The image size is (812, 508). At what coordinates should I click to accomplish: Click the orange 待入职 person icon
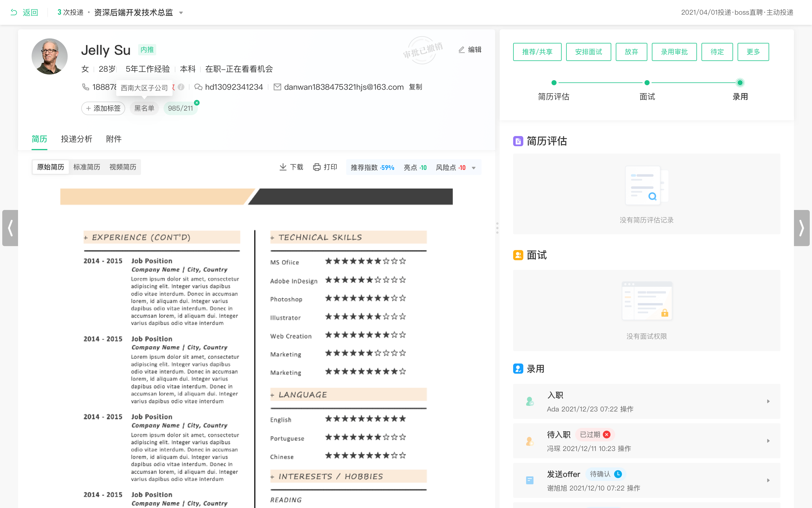point(530,441)
